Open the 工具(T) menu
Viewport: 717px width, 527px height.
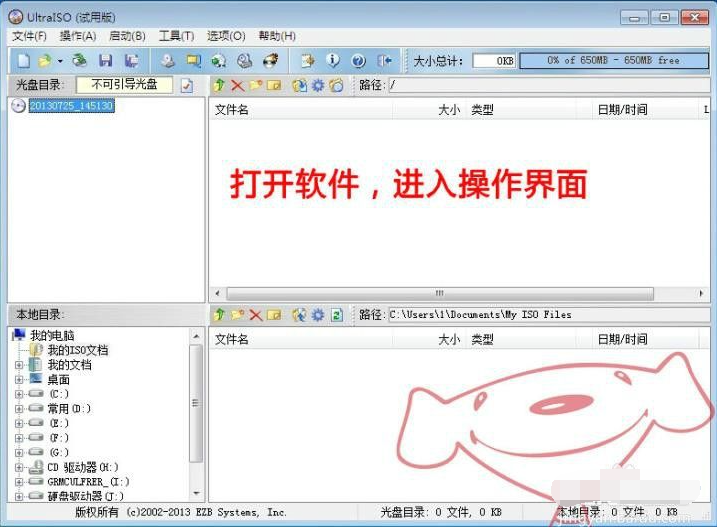click(x=176, y=36)
